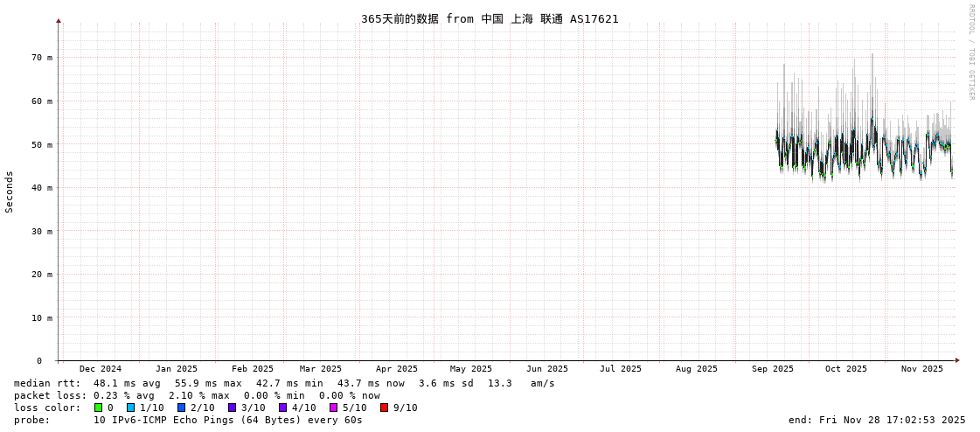Click the purple 3/10 loss swatch

233,408
